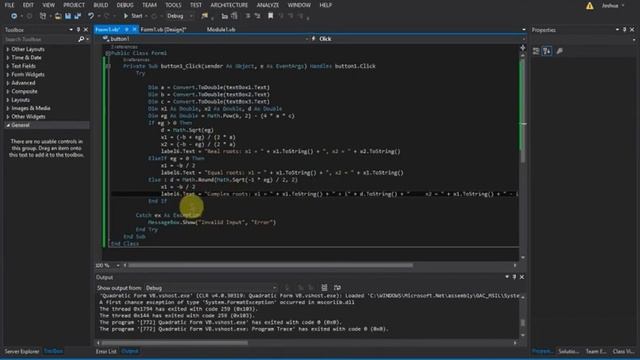Click the Comment selected lines icon
640x360 pixels.
click(247, 16)
